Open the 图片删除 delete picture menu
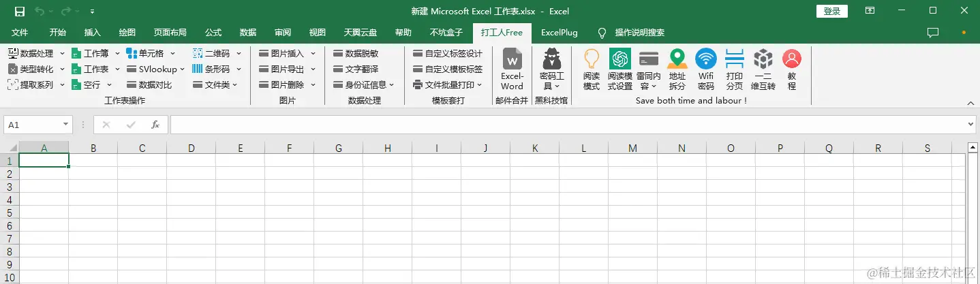This screenshot has height=284, width=980. [288, 84]
